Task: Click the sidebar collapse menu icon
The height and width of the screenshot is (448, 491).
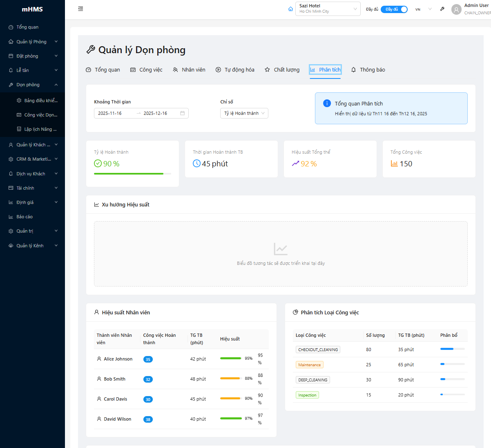Action: [x=80, y=9]
